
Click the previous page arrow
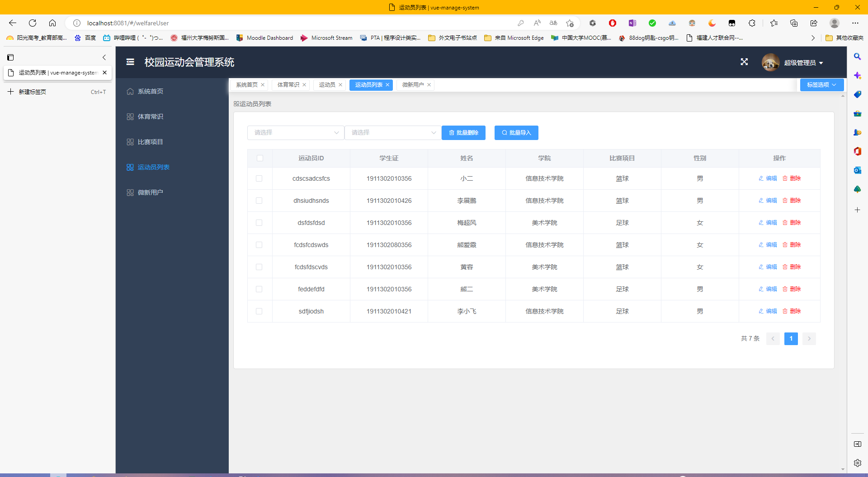coord(773,339)
